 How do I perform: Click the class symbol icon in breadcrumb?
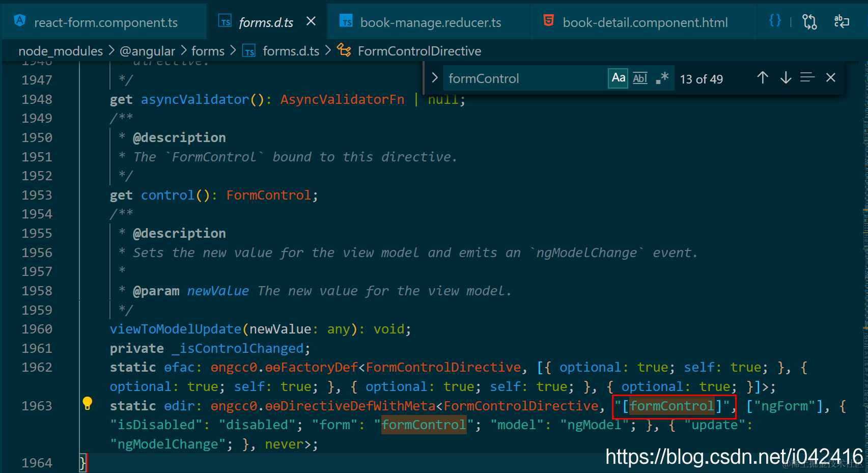pos(344,50)
